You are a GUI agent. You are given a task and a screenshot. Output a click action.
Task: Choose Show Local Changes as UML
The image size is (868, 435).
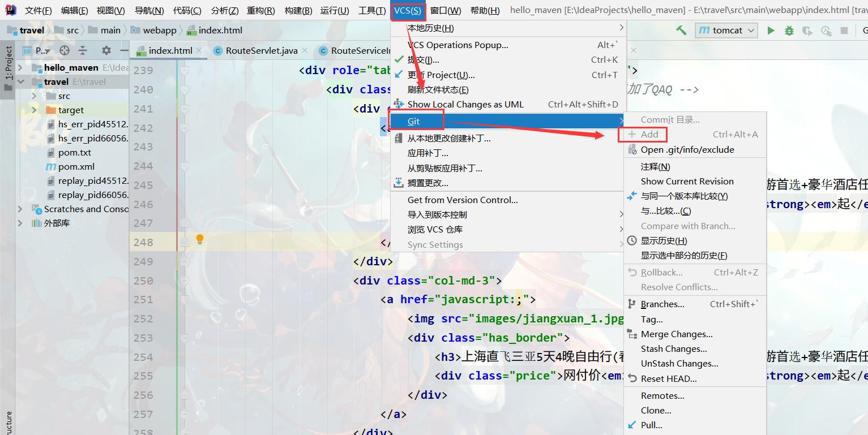click(508, 105)
